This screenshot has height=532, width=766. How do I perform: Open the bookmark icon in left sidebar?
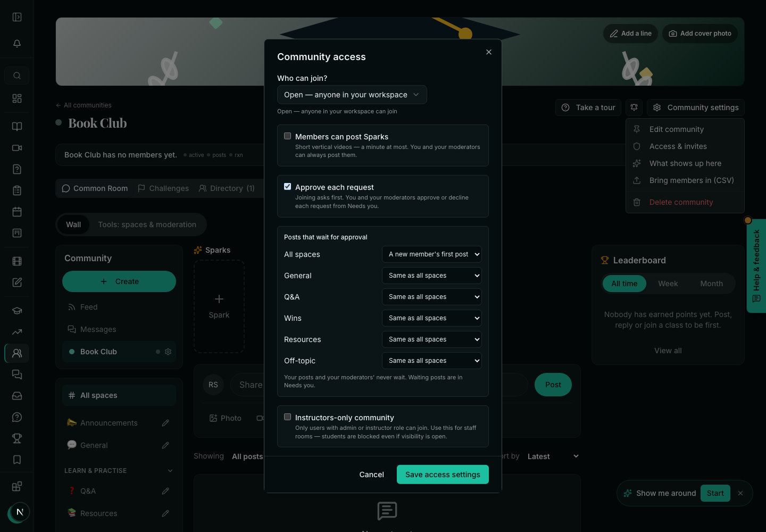point(17,460)
